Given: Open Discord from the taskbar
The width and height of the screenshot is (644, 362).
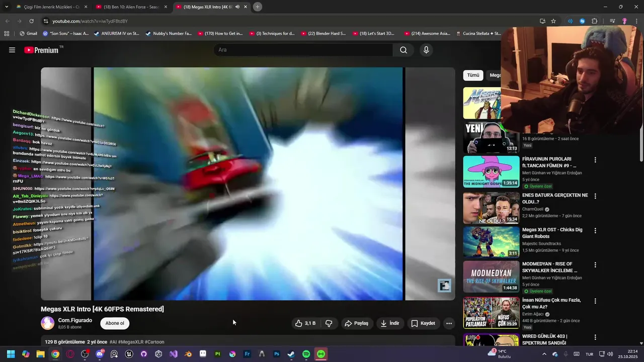Looking at the screenshot, I should tap(100, 354).
